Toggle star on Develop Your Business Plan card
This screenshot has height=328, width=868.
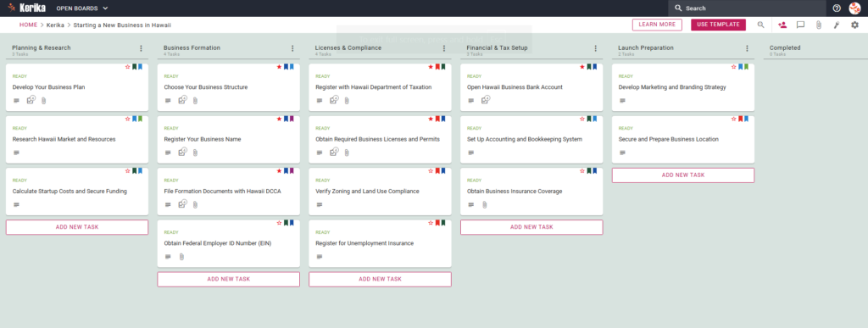tap(127, 67)
